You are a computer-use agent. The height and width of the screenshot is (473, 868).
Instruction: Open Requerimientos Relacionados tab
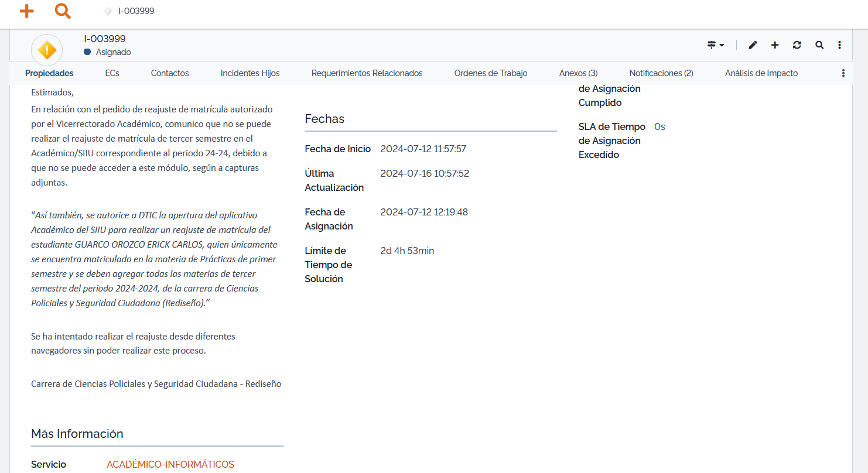coord(367,73)
